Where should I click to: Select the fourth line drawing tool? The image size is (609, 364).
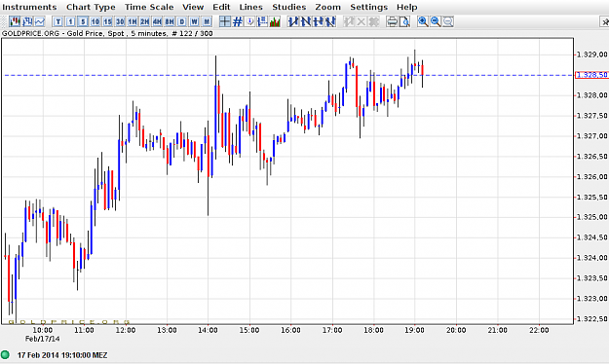[330, 21]
